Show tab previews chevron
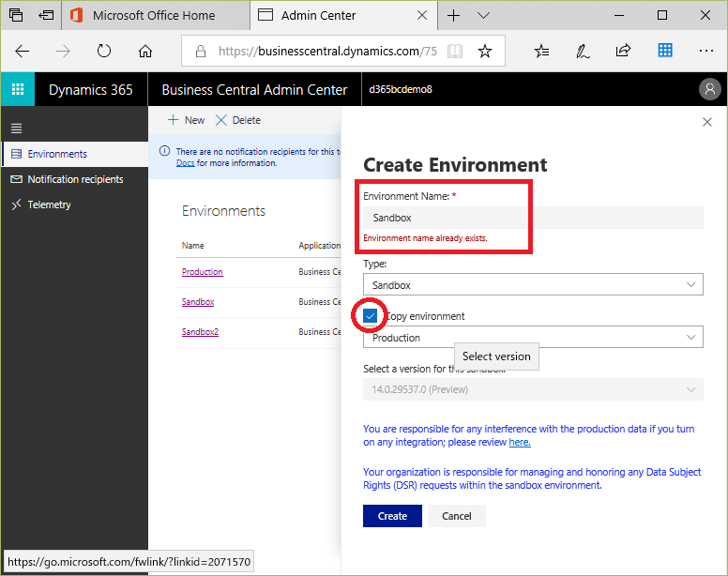The height and width of the screenshot is (576, 728). click(x=483, y=15)
